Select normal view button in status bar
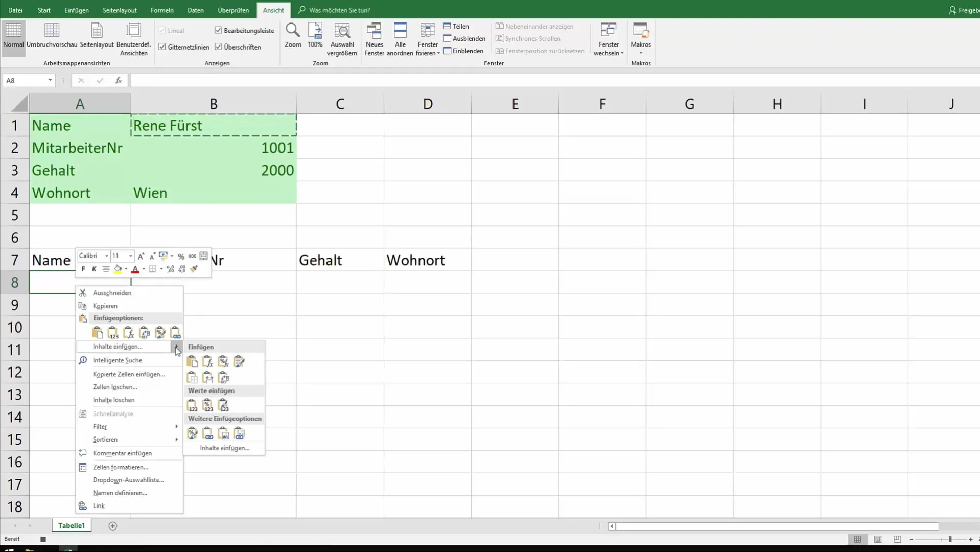This screenshot has width=980, height=552. 857,539
